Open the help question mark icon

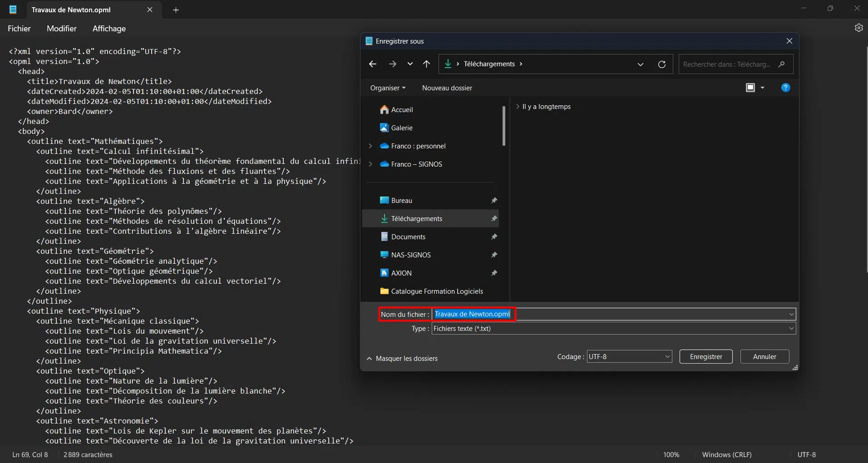tap(785, 88)
